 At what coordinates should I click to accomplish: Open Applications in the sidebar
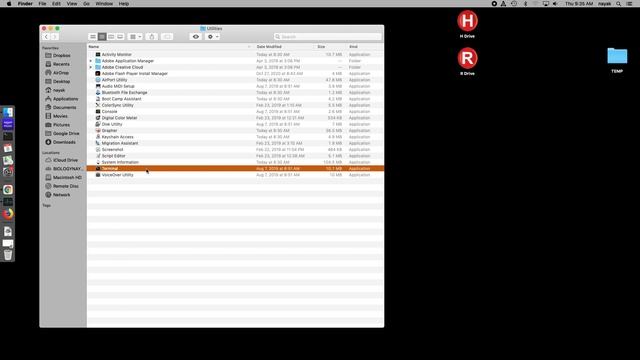click(62, 99)
